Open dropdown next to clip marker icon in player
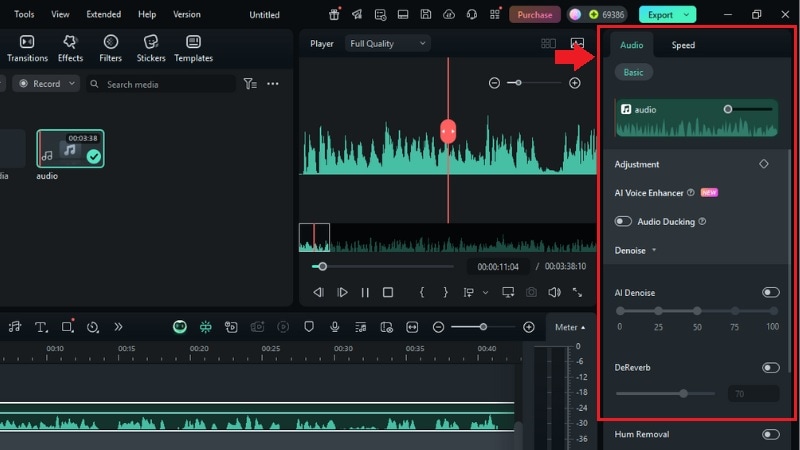 click(x=485, y=293)
